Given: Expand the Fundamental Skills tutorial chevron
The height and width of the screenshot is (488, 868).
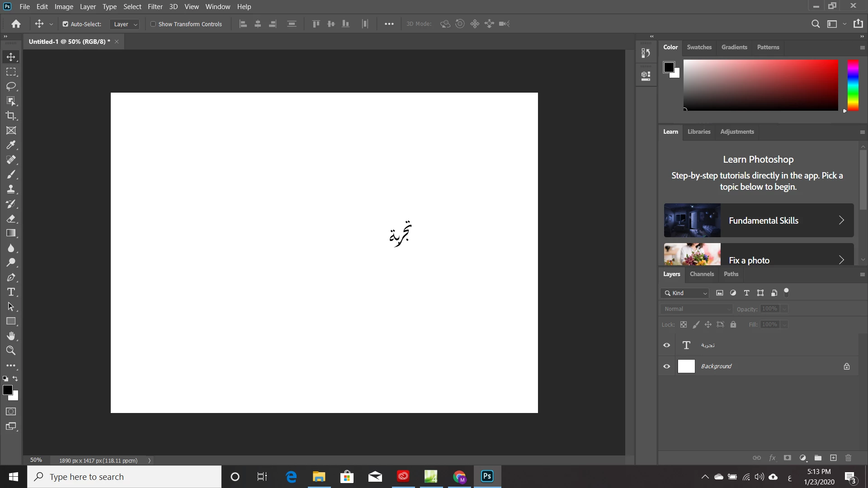Looking at the screenshot, I should pos(841,220).
